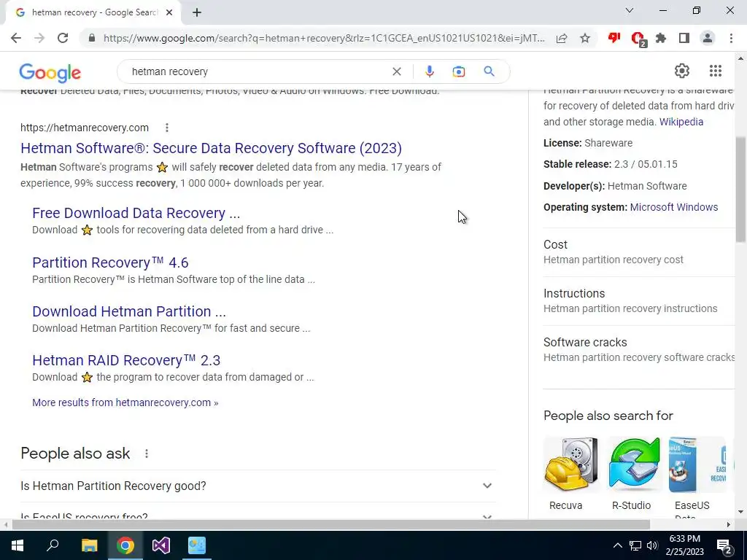Open the red thumbs-down extension icon

pos(614,38)
